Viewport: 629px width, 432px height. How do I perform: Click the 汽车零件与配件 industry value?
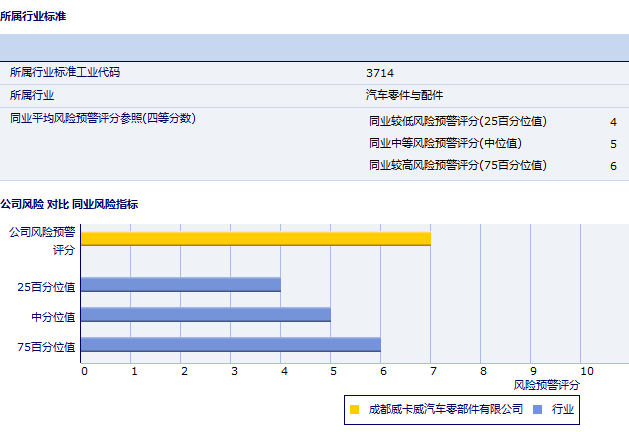point(404,95)
